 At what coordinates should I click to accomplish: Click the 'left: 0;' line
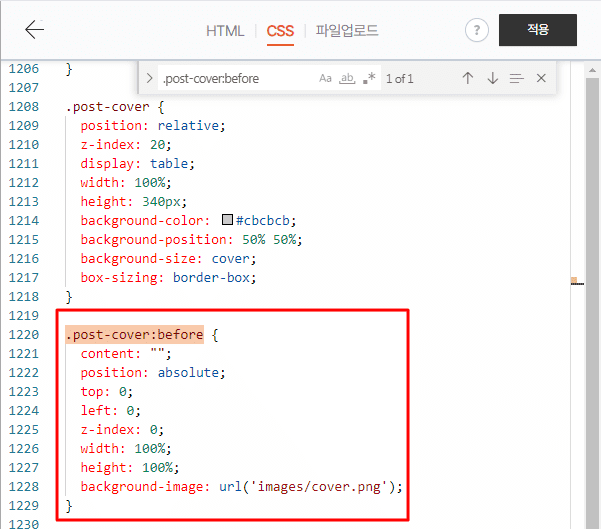pos(110,411)
